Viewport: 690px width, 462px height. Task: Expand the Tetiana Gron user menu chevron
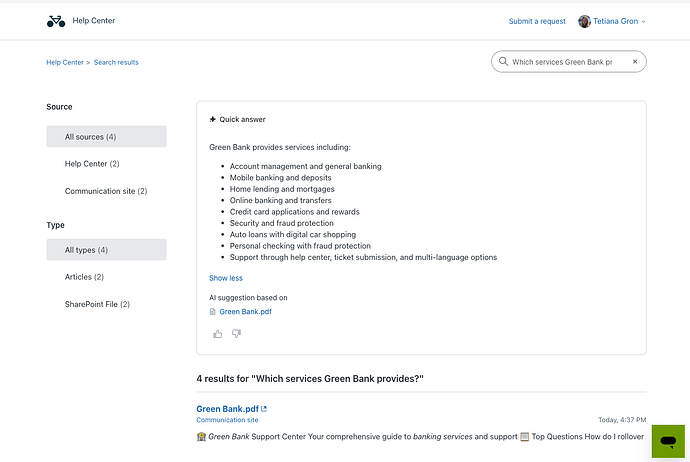point(643,22)
